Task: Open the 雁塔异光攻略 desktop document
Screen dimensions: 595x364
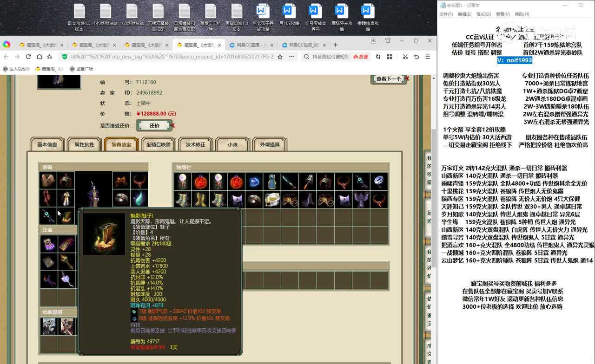Action: [x=342, y=17]
